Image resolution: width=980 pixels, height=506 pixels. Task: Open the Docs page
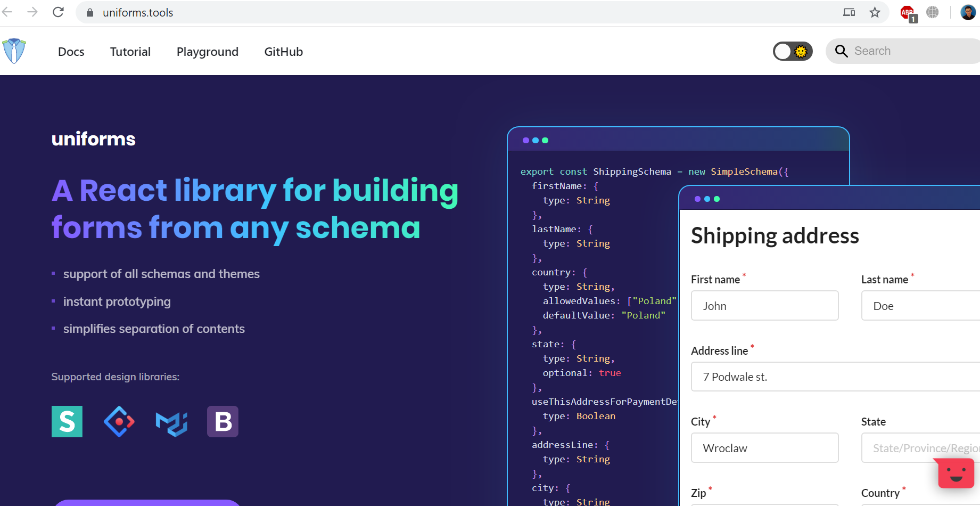(71, 52)
